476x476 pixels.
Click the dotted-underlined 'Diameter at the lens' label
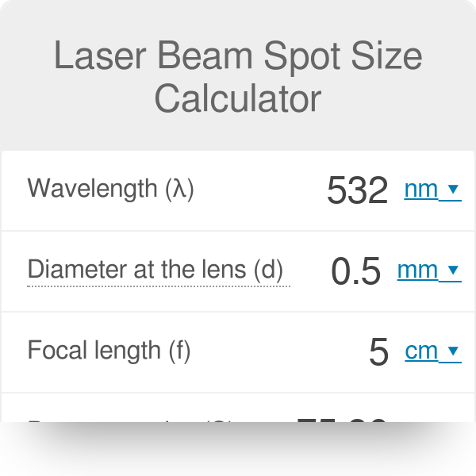click(x=136, y=270)
